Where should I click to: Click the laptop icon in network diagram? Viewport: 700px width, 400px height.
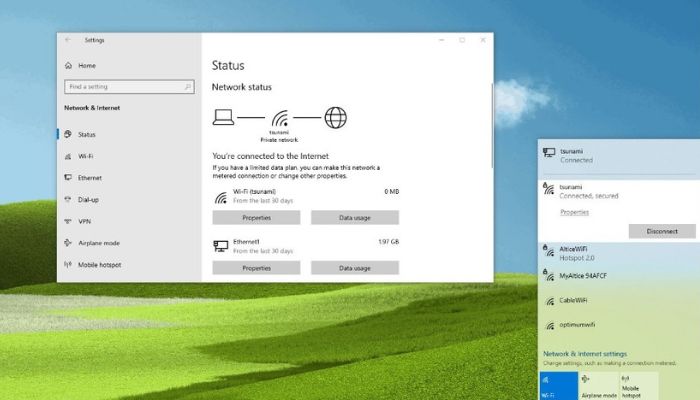pyautogui.click(x=223, y=117)
